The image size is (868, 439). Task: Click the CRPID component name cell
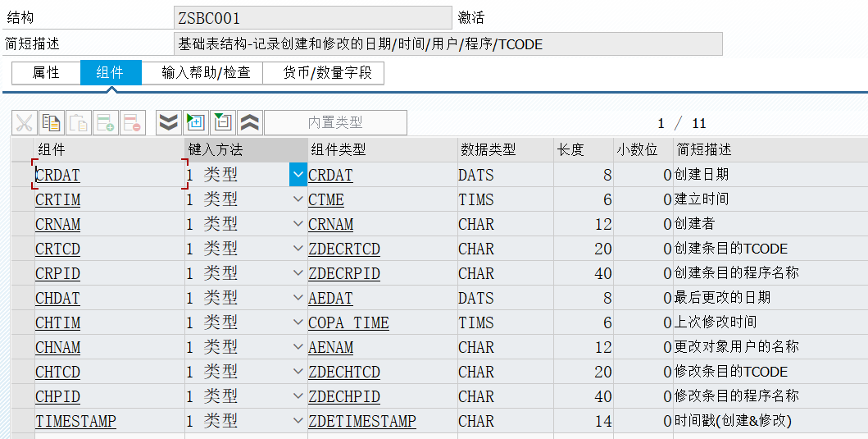point(110,273)
